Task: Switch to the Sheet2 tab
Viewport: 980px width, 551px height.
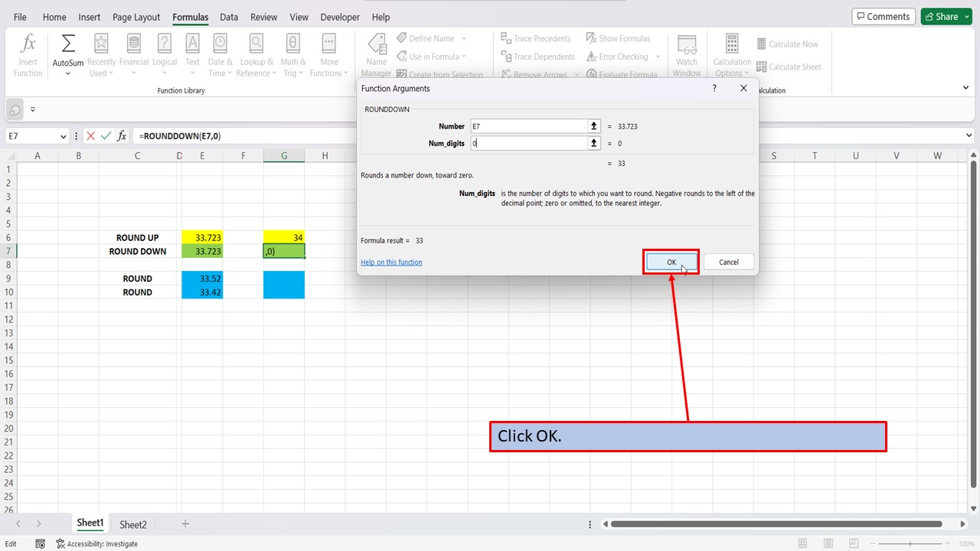Action: point(132,524)
